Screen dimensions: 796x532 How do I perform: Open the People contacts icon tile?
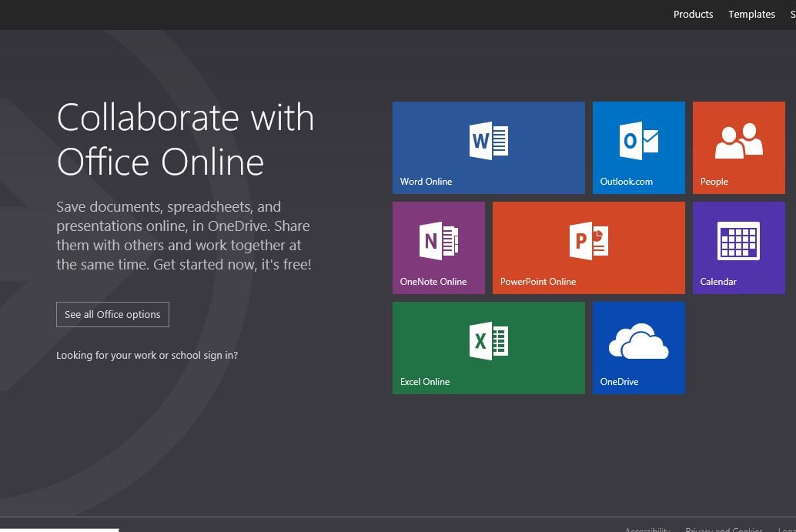pos(738,141)
